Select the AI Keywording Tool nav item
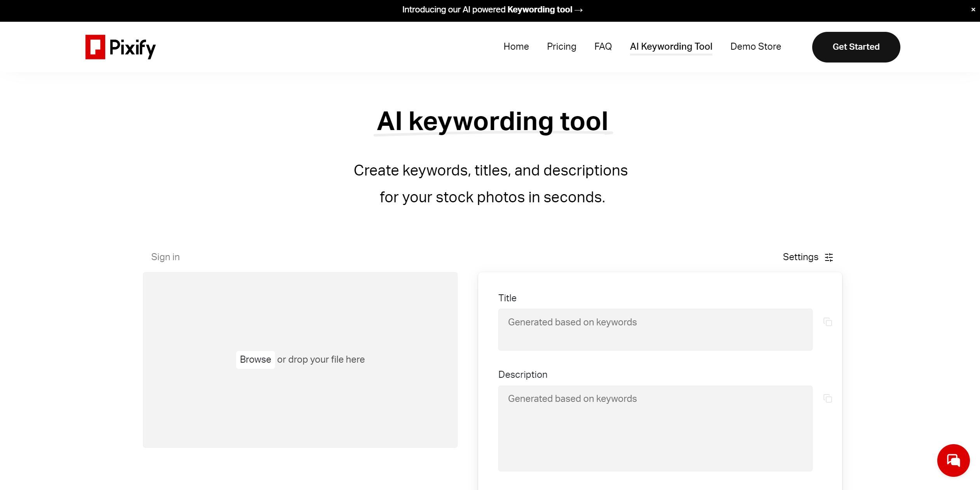980x490 pixels. click(671, 47)
